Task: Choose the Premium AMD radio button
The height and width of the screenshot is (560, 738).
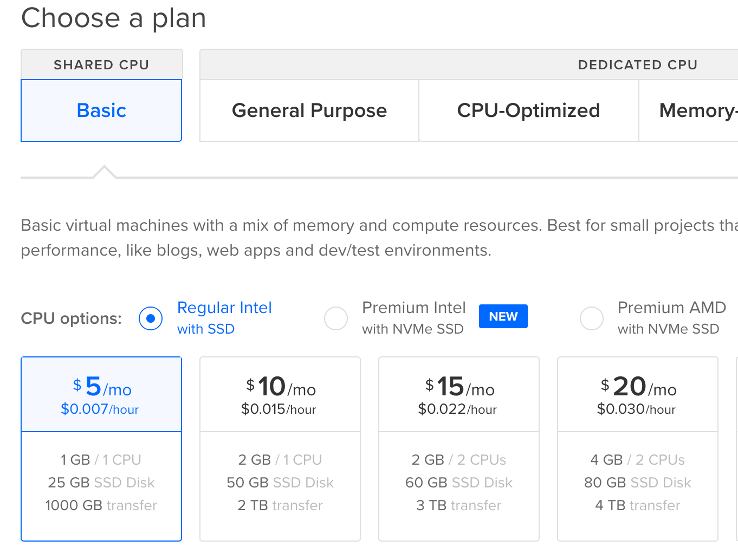Action: click(x=592, y=318)
